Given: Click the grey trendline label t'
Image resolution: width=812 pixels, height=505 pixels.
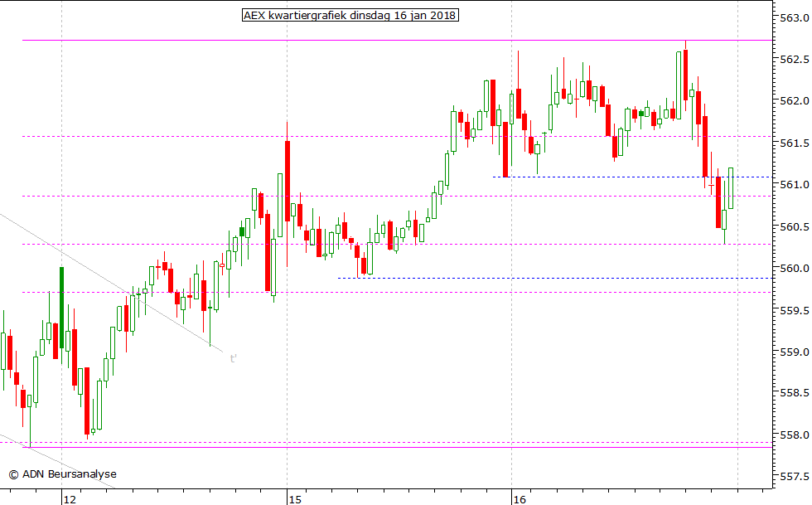Looking at the screenshot, I should 234,358.
